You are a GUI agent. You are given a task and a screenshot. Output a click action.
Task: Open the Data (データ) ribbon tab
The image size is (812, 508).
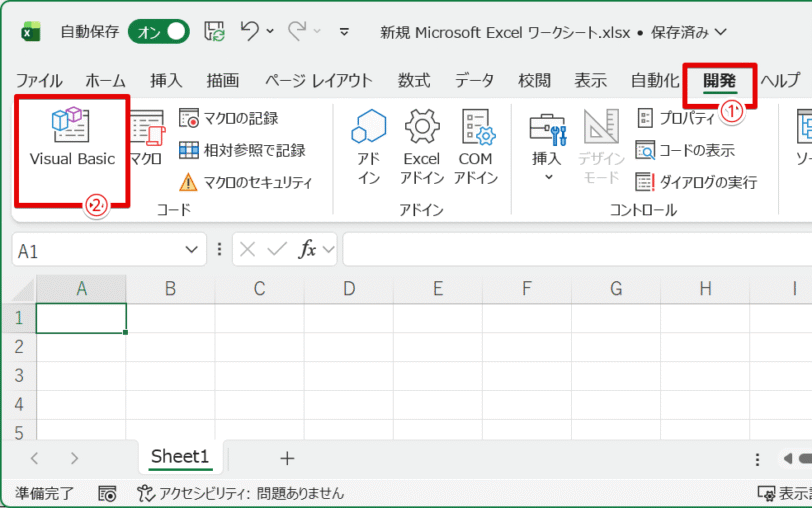click(474, 81)
